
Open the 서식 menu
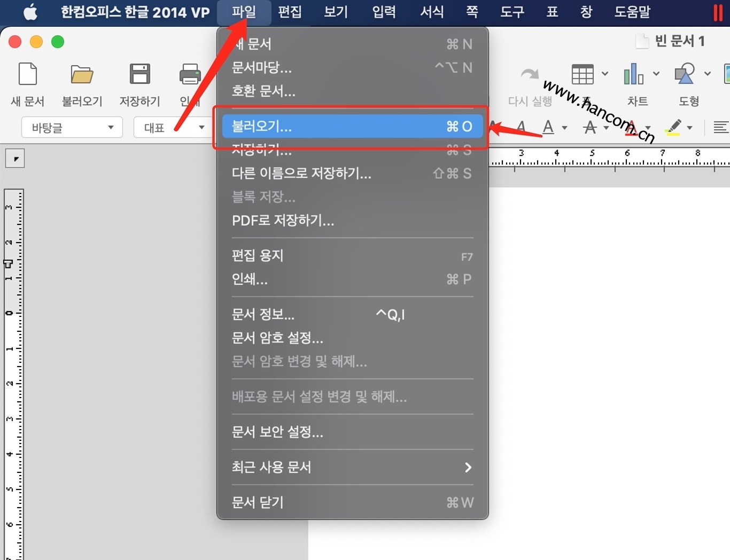point(432,12)
